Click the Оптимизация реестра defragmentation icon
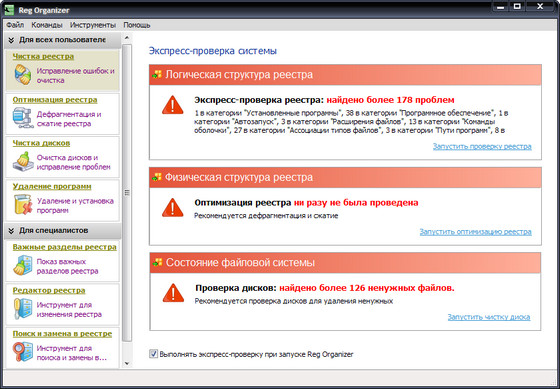 (22, 118)
